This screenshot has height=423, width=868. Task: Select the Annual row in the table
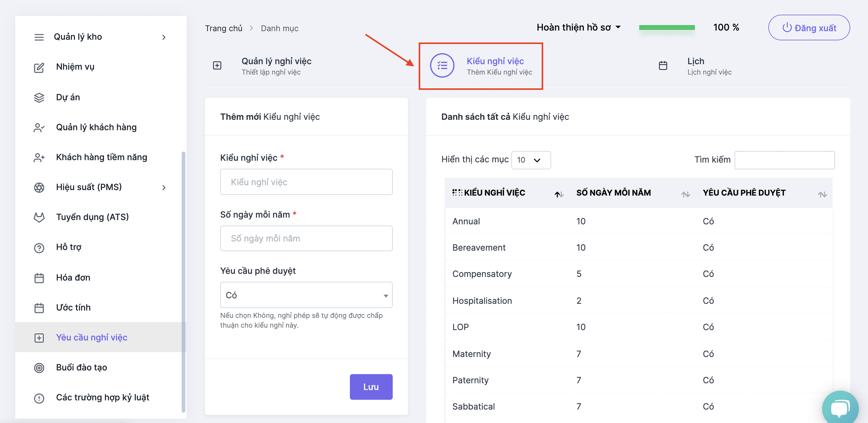pos(639,221)
